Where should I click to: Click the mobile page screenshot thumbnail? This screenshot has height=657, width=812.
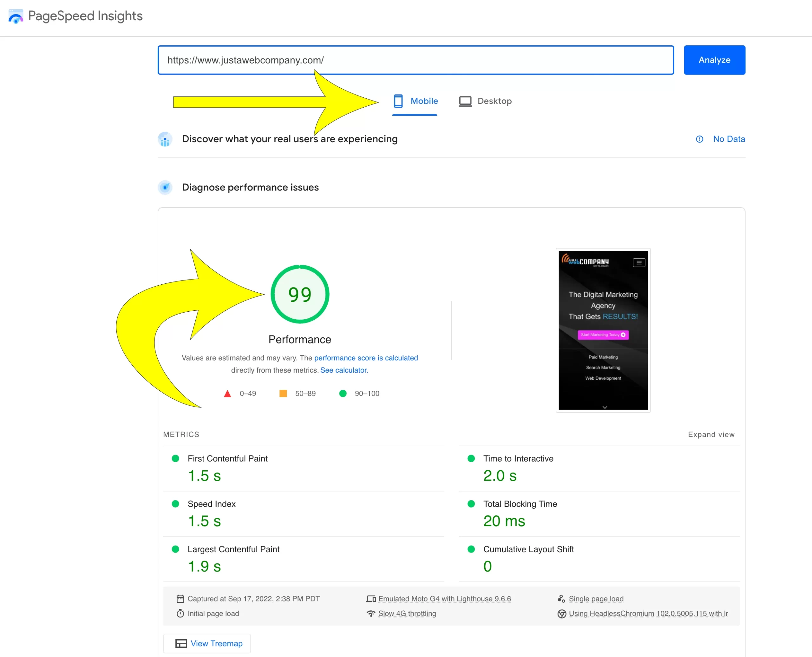pos(603,330)
